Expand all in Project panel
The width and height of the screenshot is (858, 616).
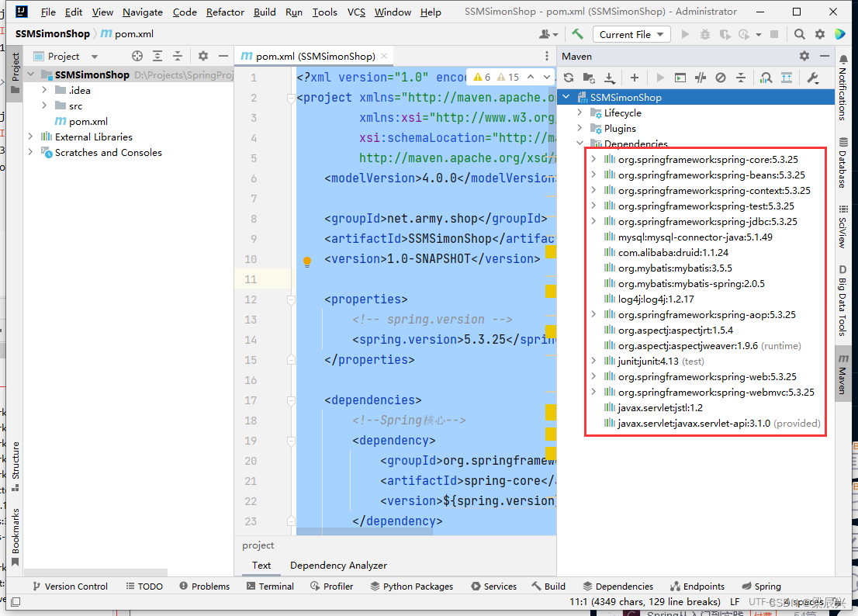click(157, 56)
